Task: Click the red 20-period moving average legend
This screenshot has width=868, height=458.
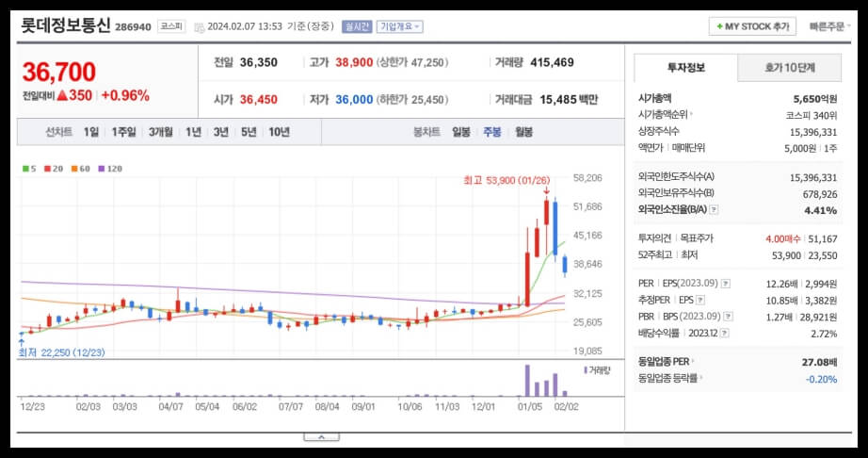Action: click(x=54, y=169)
